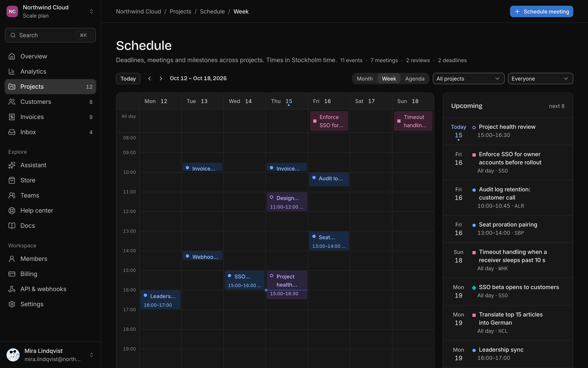588x368 pixels.
Task: Open the Webhook event on Tuesday
Action: 202,256
